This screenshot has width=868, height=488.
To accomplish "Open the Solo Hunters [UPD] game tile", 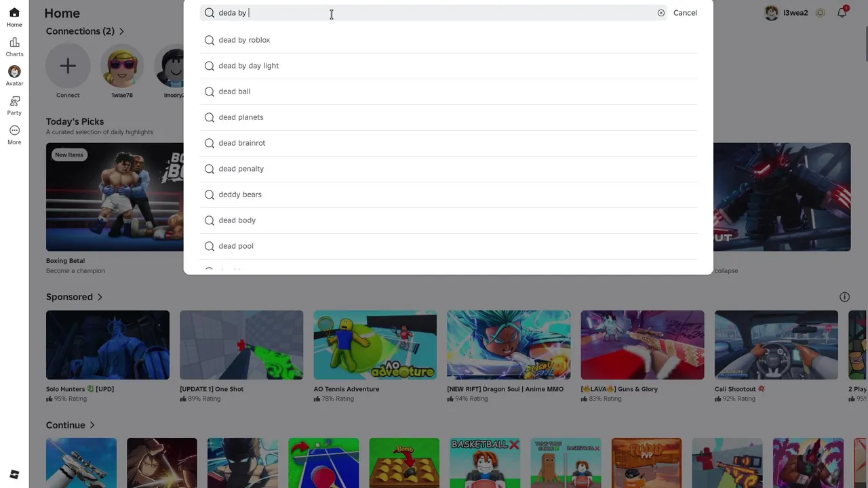I will point(108,345).
